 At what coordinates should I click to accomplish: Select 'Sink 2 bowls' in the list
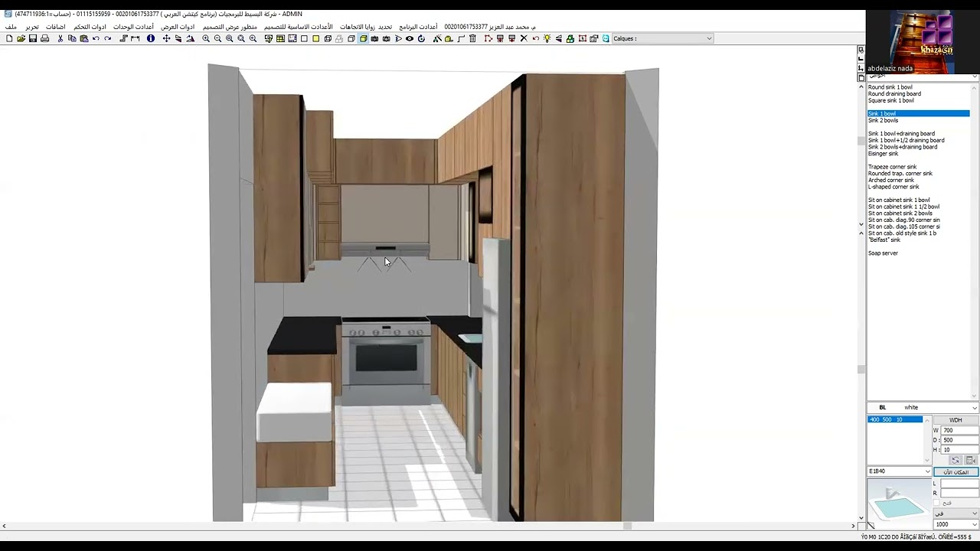pyautogui.click(x=883, y=120)
